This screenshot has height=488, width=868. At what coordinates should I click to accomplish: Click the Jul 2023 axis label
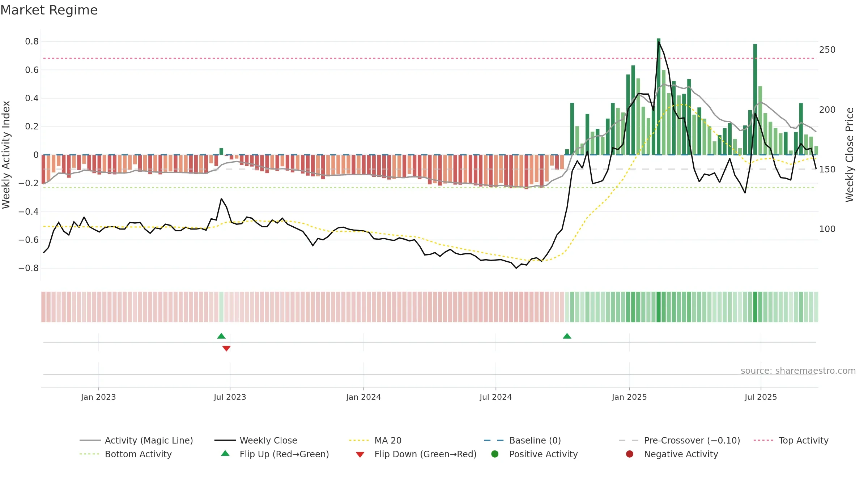click(x=230, y=397)
